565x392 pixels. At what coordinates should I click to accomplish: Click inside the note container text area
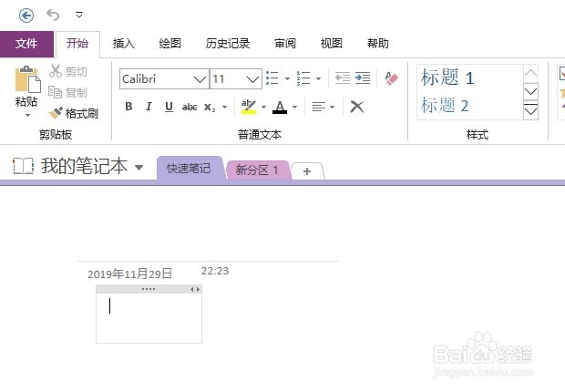coord(149,318)
